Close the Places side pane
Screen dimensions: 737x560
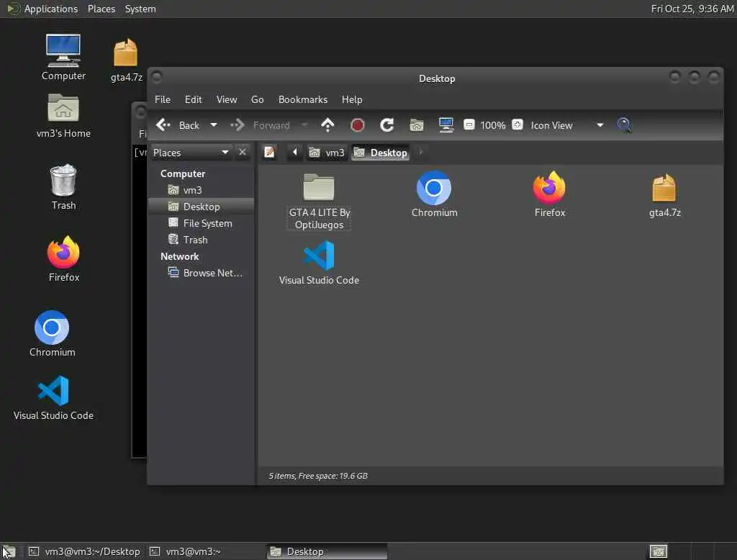point(243,153)
